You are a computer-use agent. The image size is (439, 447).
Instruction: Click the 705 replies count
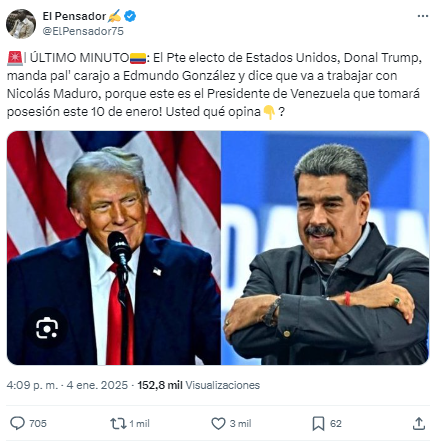[38, 423]
